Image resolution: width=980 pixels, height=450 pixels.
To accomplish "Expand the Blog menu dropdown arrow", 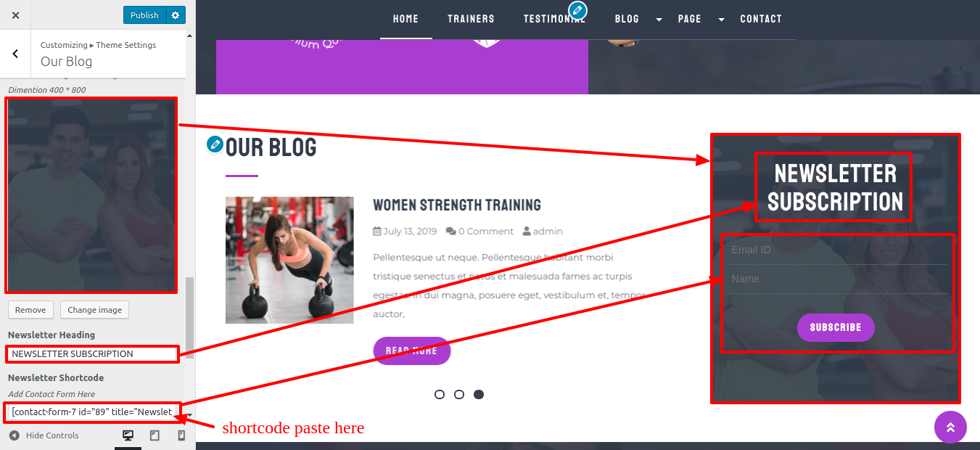I will tap(659, 20).
